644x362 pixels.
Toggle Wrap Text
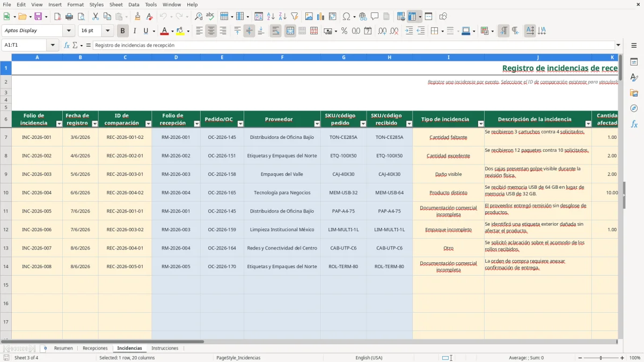275,31
